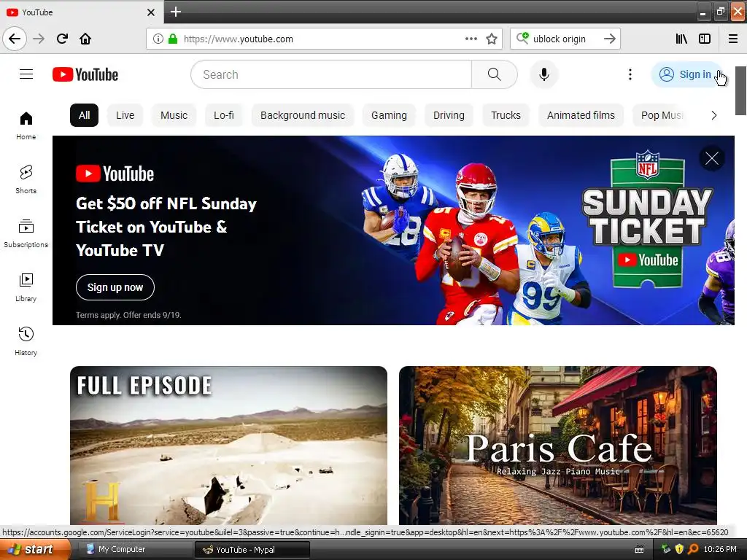
Task: Open the FULL EPISODE video thumbnail
Action: click(228, 446)
